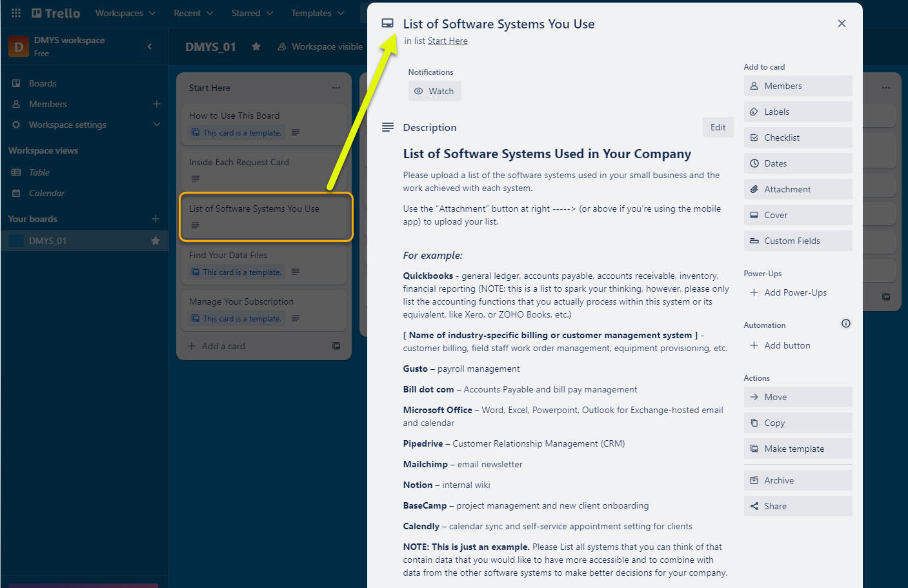Click the create-from-template icon beside Add a card

click(336, 346)
